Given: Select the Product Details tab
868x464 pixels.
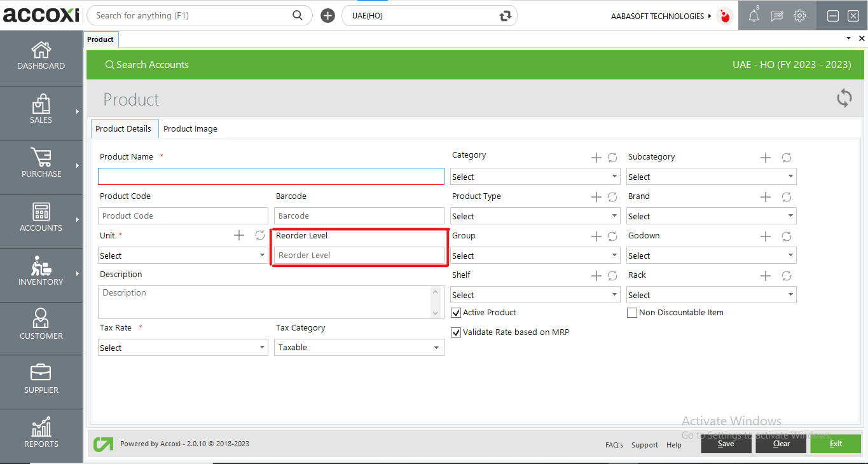Looking at the screenshot, I should coord(123,129).
